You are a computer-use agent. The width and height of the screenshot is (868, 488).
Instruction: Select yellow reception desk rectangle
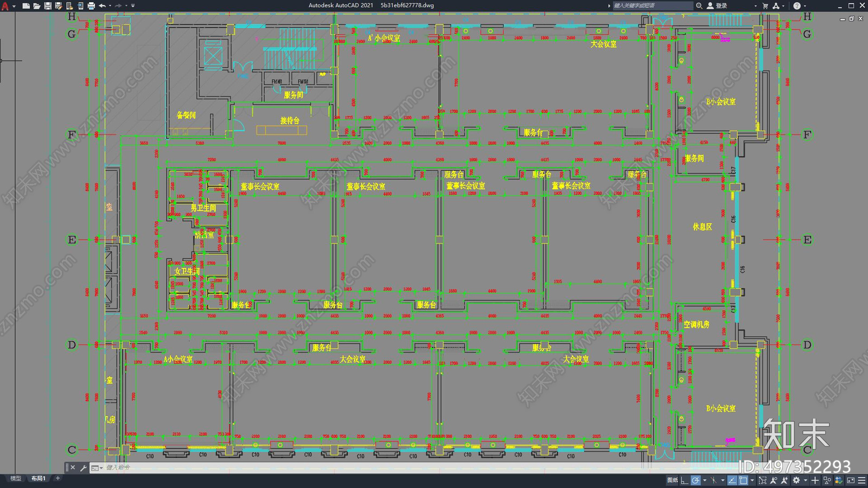pos(282,130)
